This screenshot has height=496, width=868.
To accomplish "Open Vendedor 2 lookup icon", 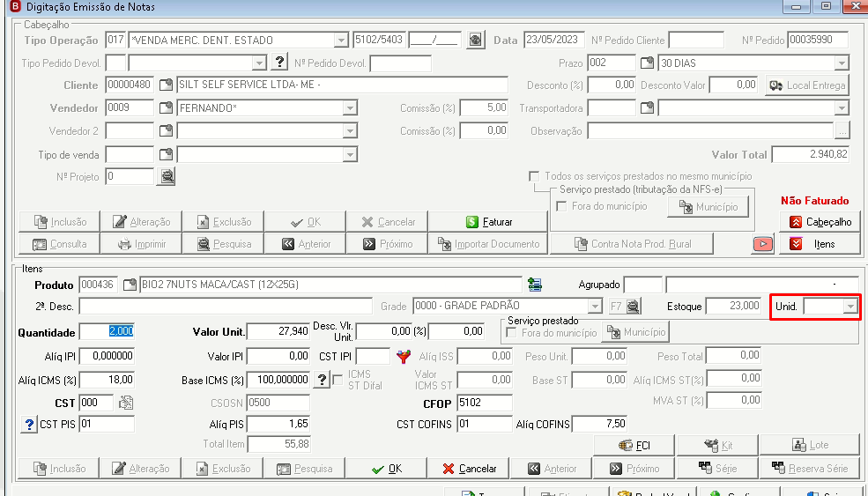I will tap(166, 130).
